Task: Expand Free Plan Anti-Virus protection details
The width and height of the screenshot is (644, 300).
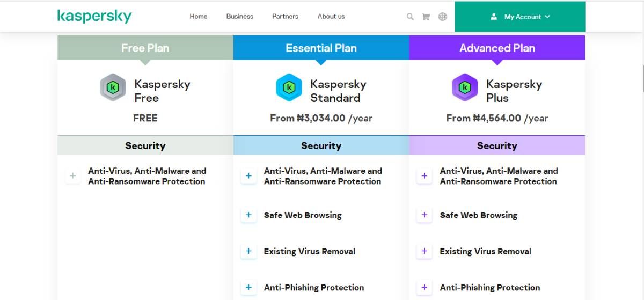Action: pos(73,176)
